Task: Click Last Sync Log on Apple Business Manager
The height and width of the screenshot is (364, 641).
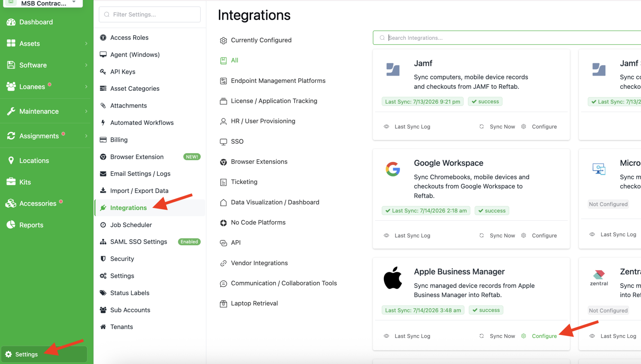Action: pos(412,336)
